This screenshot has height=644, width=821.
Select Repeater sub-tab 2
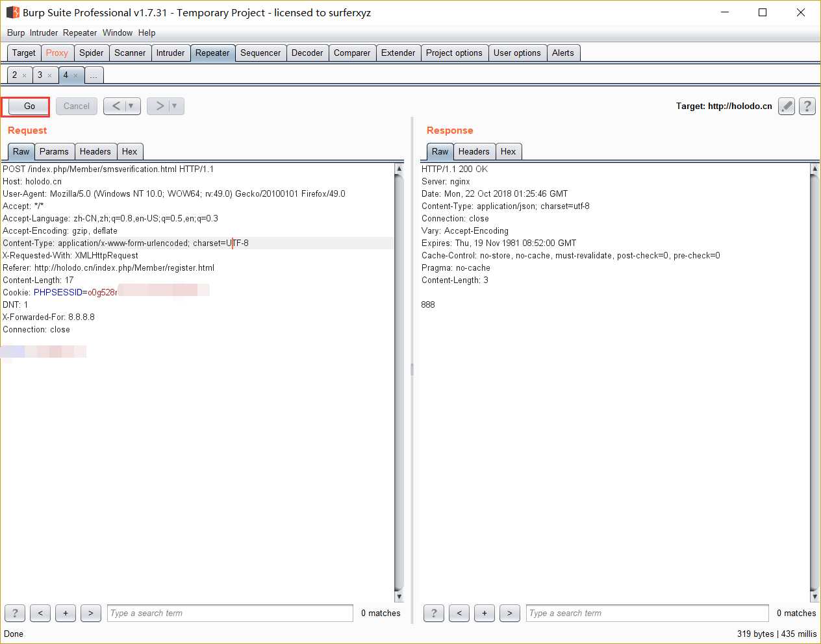coord(15,75)
